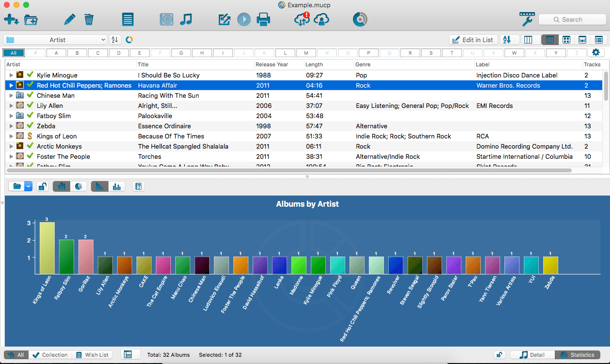The width and height of the screenshot is (610, 364).
Task: Click the Print icon
Action: click(x=263, y=19)
